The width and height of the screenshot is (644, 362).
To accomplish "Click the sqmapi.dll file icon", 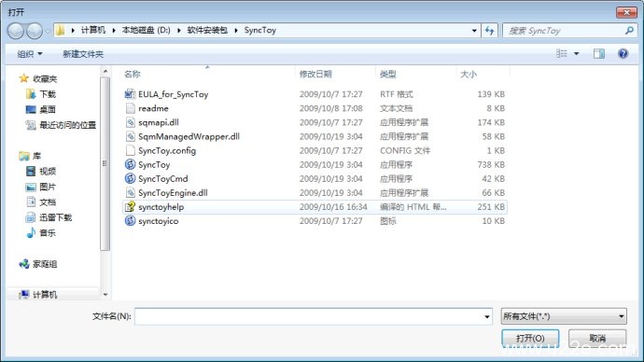I will click(130, 122).
